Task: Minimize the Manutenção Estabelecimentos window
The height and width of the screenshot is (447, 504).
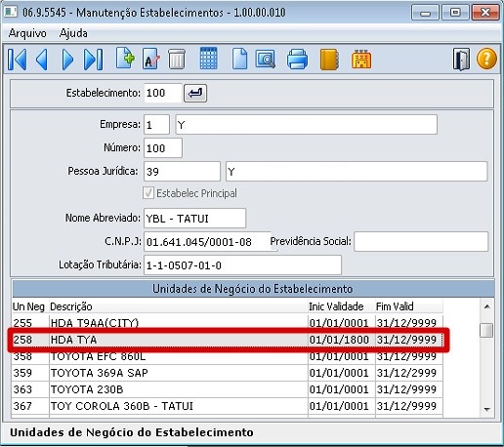Action: click(x=425, y=13)
